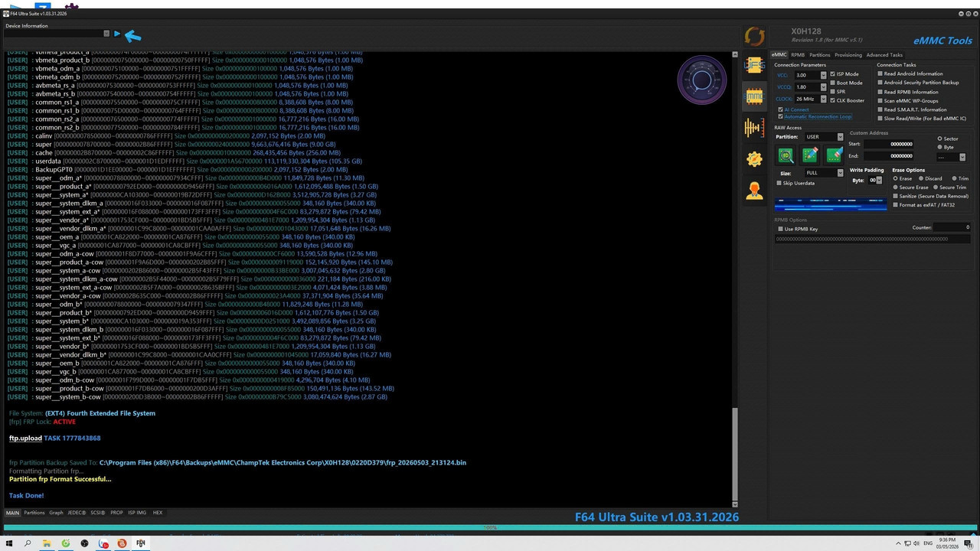980x551 pixels.
Task: Open the waveform signal sidebar icon
Action: click(x=754, y=128)
